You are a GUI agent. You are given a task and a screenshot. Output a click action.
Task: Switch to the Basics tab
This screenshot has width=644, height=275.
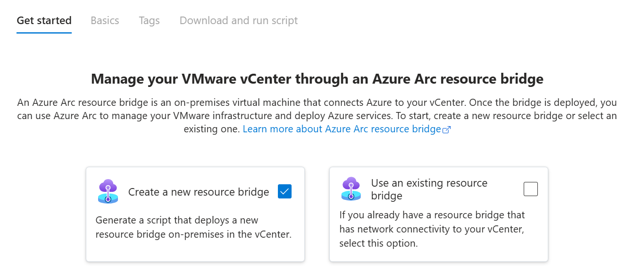(105, 21)
